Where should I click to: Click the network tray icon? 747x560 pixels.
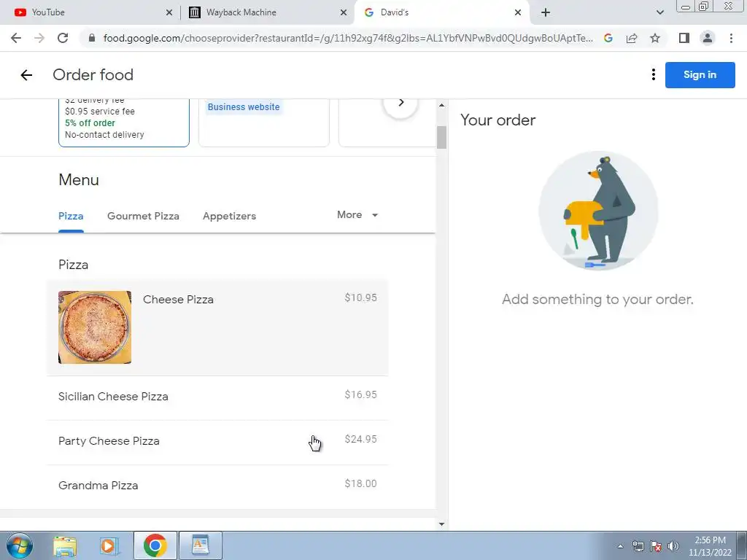638,546
